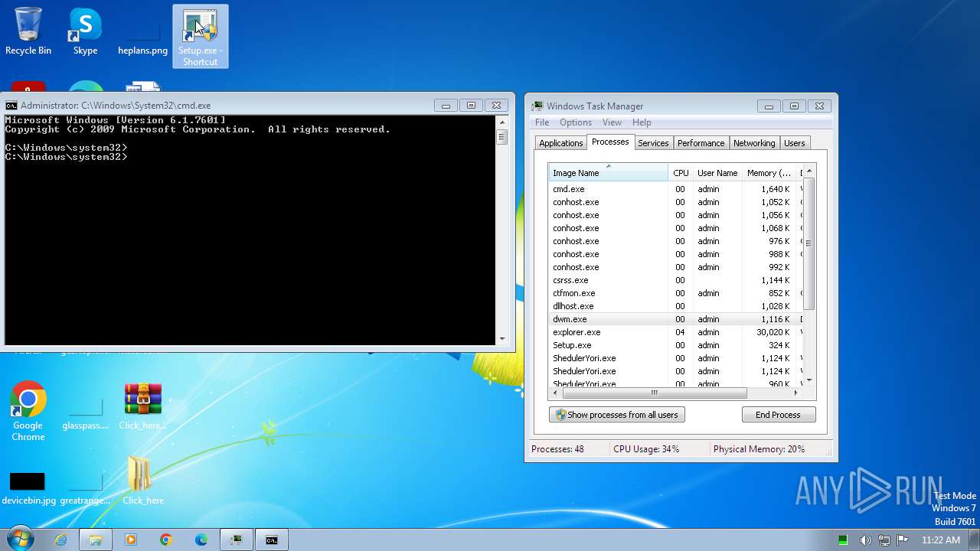
Task: Select the csrss.exe process row
Action: coord(675,280)
